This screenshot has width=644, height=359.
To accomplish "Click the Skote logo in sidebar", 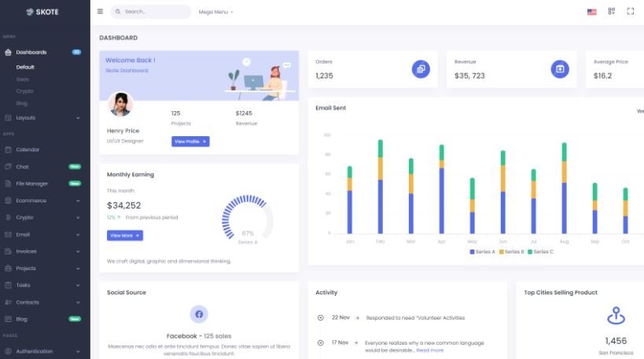I will click(x=42, y=12).
